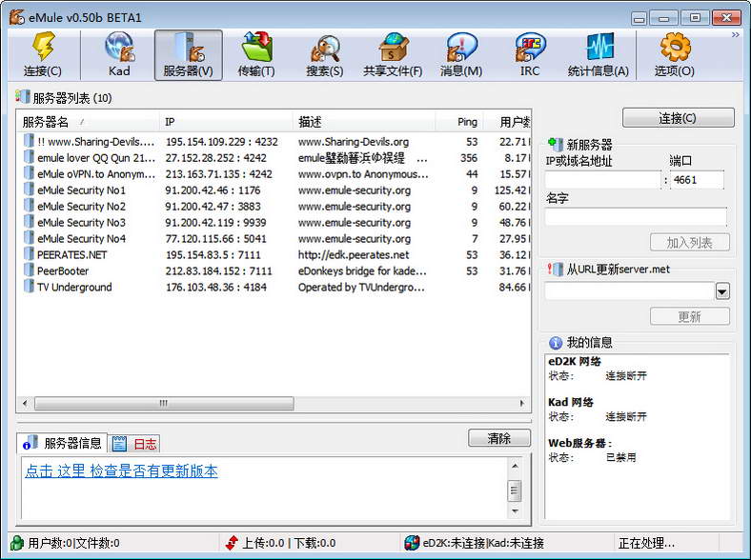Select the !! www.Sharing-Devils server row
Viewport: 751px width, 560px height.
(x=274, y=141)
